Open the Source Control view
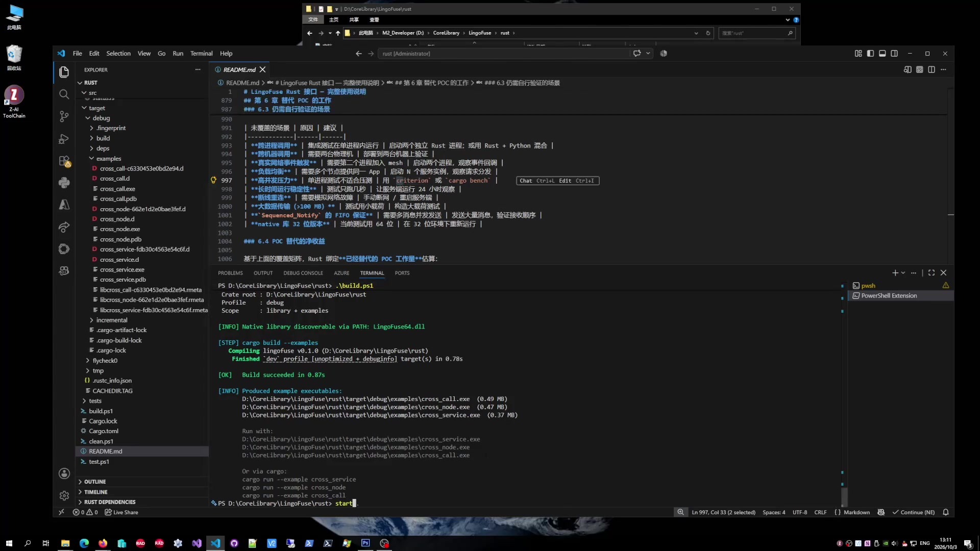Screen dimensions: 980x551 click(64, 116)
